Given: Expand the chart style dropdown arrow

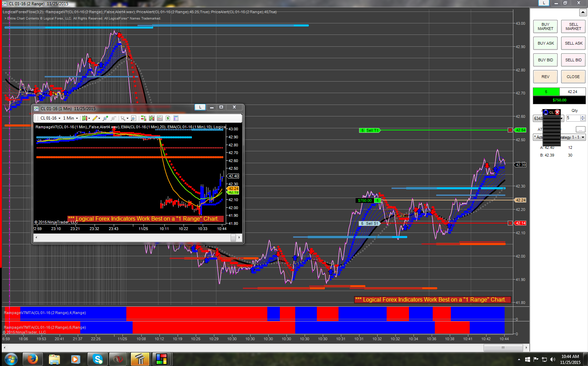Looking at the screenshot, I should (89, 119).
